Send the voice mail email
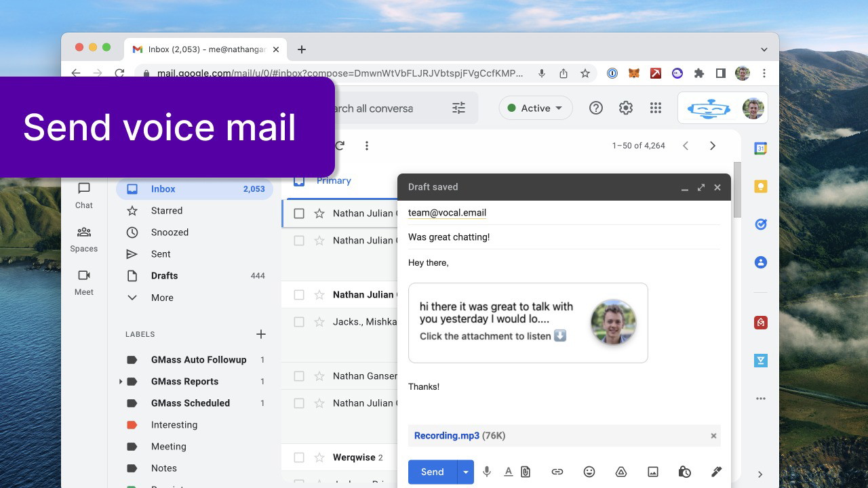 click(432, 472)
